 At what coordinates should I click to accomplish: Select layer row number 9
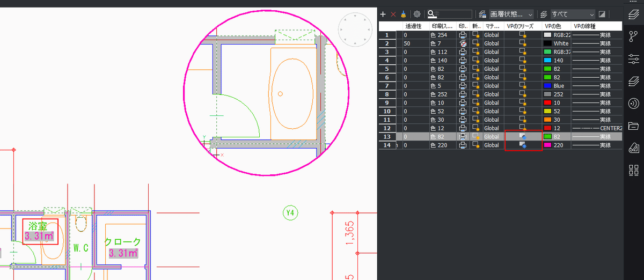coord(386,102)
